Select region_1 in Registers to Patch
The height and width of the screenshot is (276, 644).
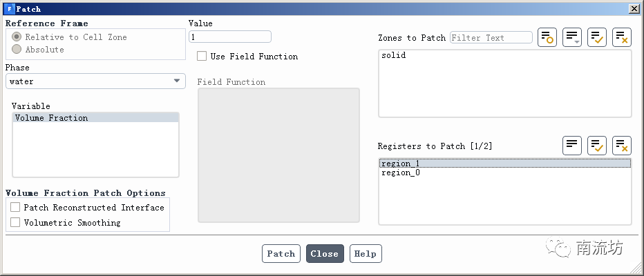(x=401, y=164)
